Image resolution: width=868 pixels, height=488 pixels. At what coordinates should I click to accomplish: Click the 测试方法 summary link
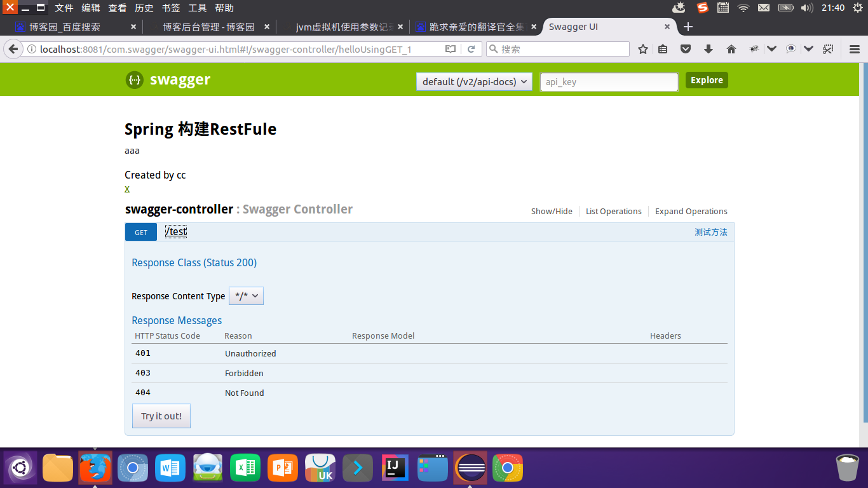click(x=711, y=233)
